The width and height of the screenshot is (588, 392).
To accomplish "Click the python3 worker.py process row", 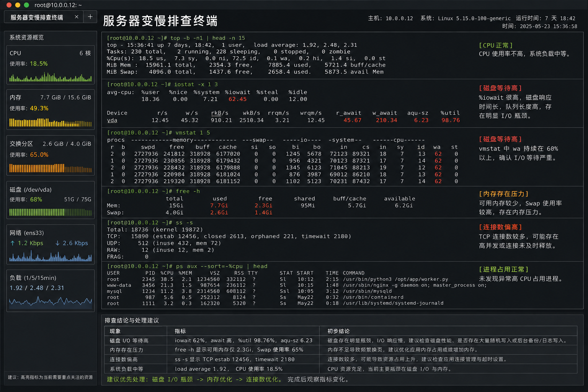I will tap(278, 279).
